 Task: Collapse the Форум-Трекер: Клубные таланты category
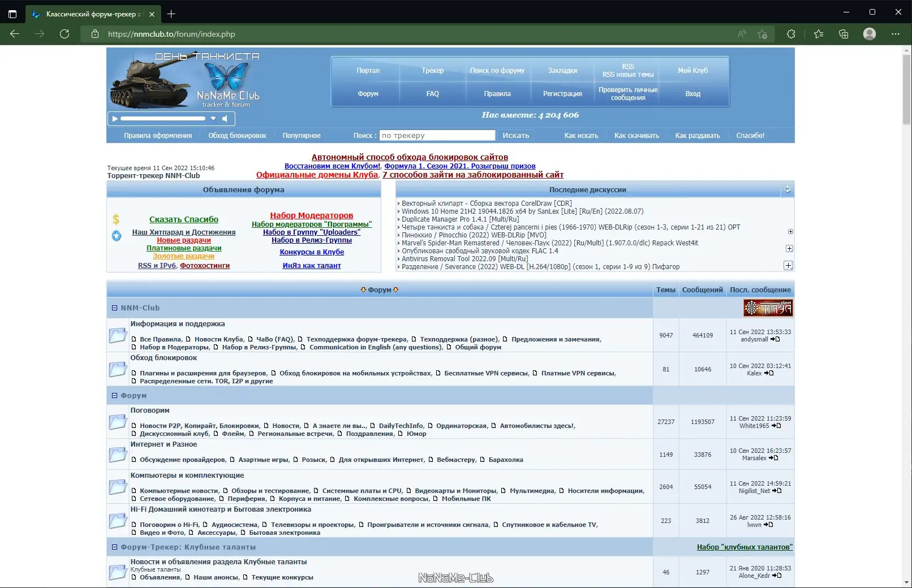115,547
